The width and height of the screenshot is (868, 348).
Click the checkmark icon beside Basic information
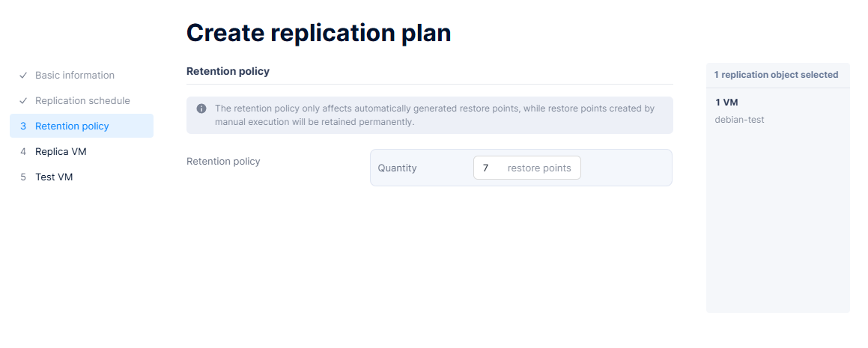[23, 76]
